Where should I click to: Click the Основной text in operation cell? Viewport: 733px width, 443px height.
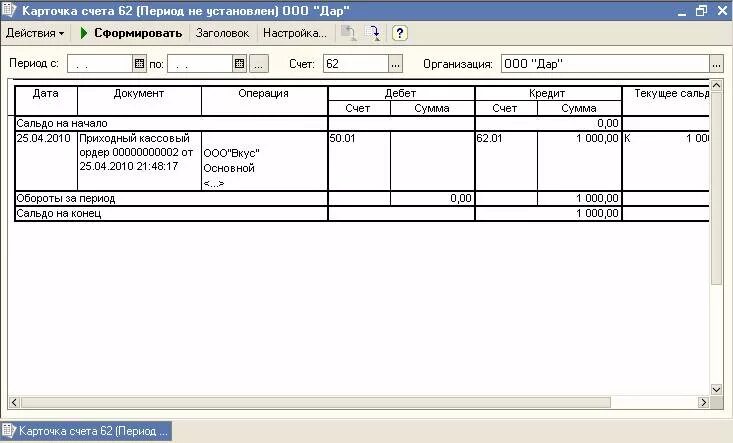[x=229, y=168]
